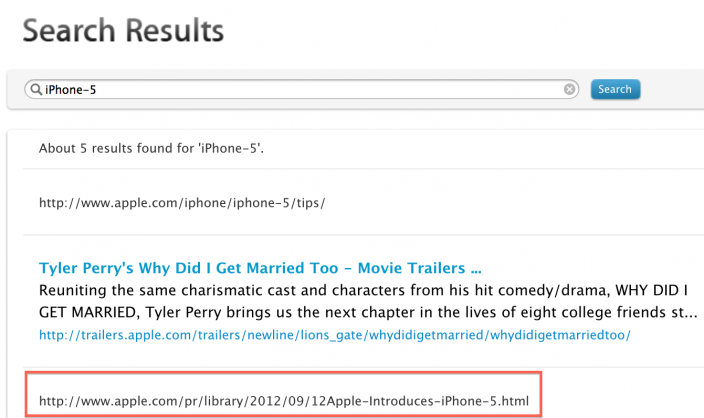The height and width of the screenshot is (418, 704).
Task: Open Tyler Perry's Why Did I Get Married Too link
Action: [x=260, y=268]
